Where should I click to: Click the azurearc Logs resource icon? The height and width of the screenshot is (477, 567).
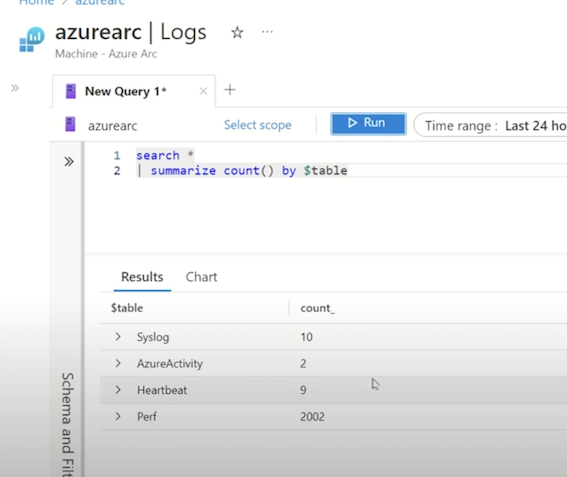(x=32, y=39)
